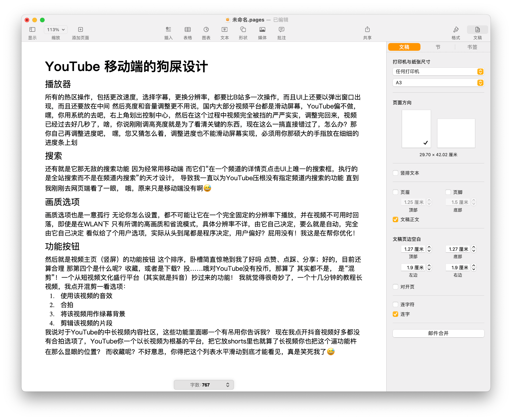The height and width of the screenshot is (420, 512).
Task: Open the 任何打印机 printer dropdown
Action: point(438,71)
